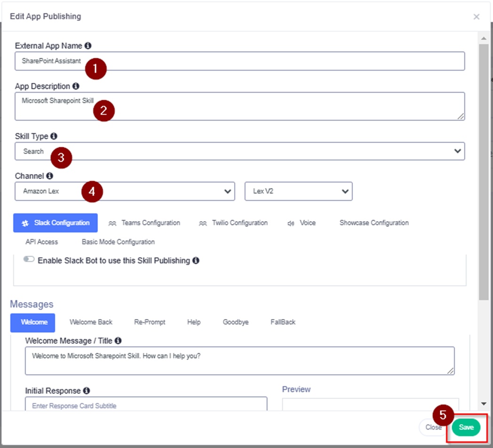The image size is (493, 448).
Task: Focus the App Description text area
Action: (x=239, y=106)
